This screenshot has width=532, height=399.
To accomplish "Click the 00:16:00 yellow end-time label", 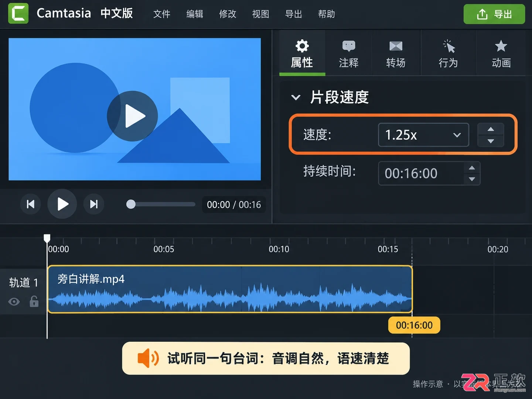I will click(x=414, y=325).
